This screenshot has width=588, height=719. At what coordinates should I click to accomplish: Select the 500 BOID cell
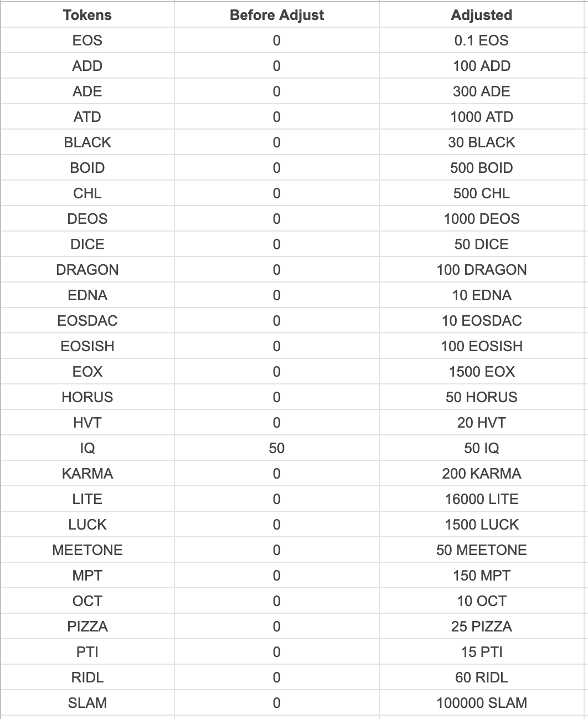click(x=481, y=168)
